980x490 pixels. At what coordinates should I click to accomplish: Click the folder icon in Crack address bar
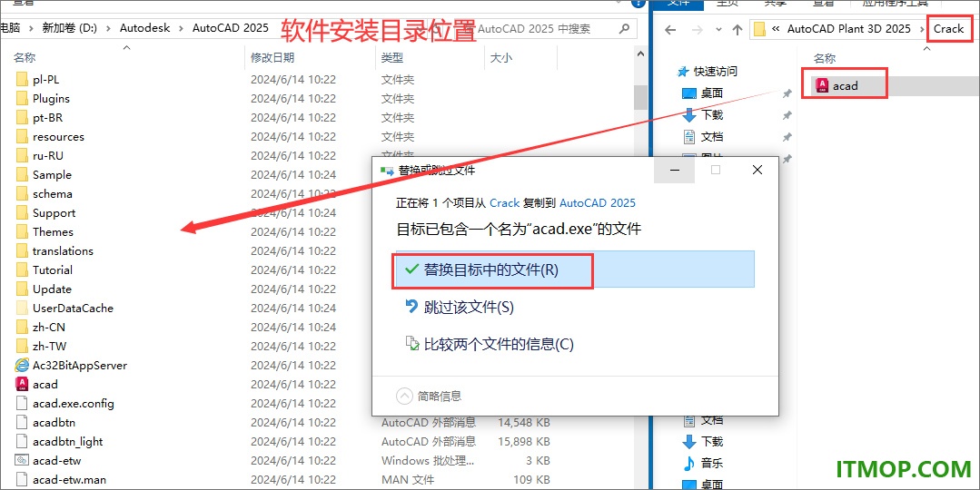tap(759, 29)
